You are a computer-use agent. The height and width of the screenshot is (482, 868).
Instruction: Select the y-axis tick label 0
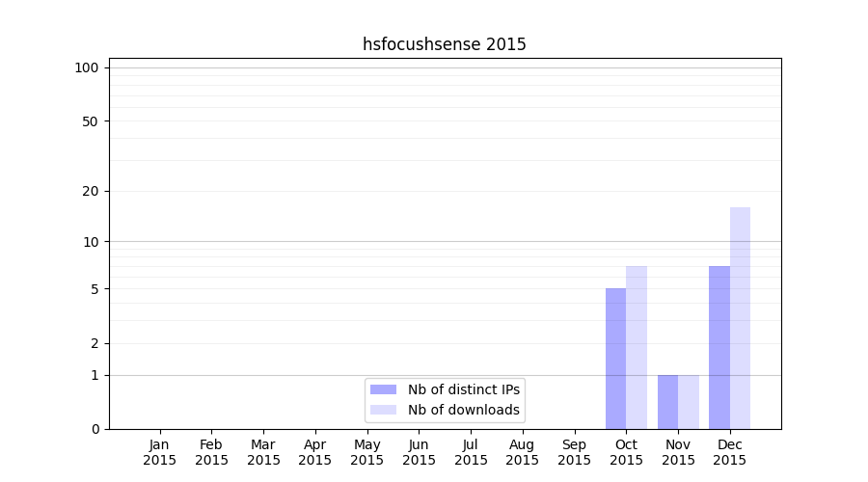point(95,429)
